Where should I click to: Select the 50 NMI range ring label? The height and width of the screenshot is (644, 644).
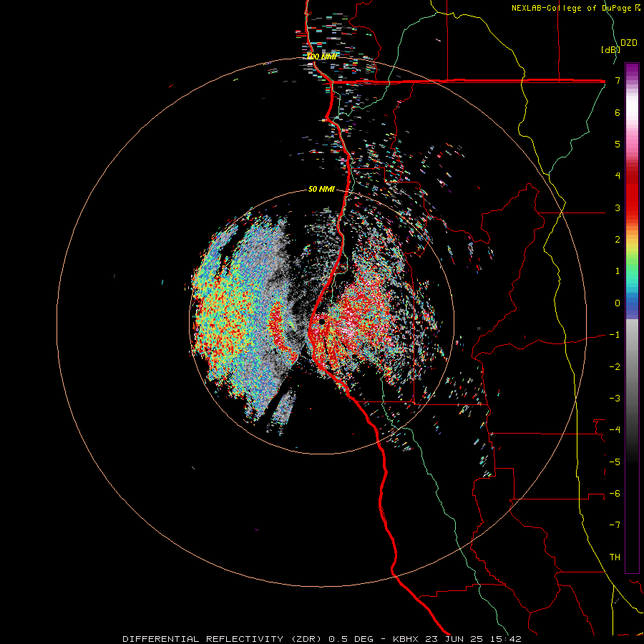tap(321, 189)
